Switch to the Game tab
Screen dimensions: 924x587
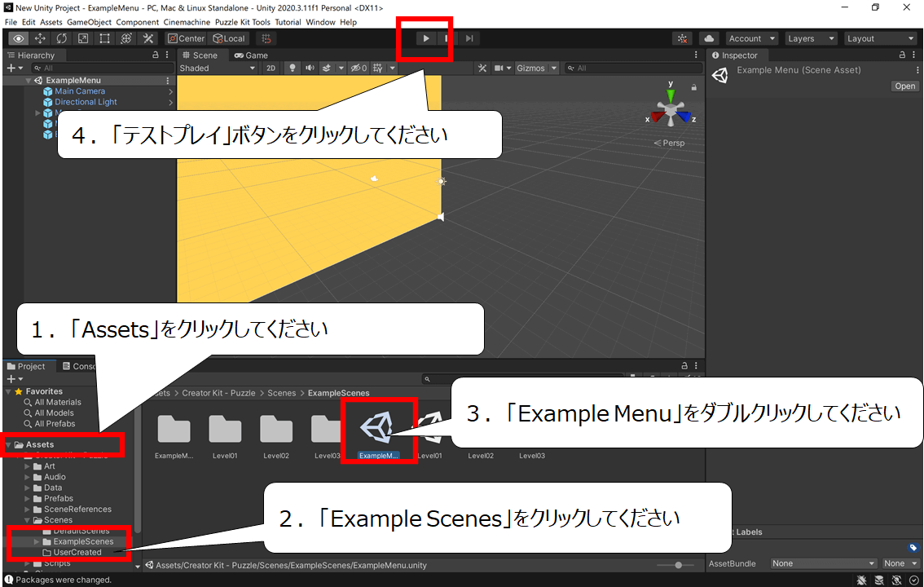[251, 55]
